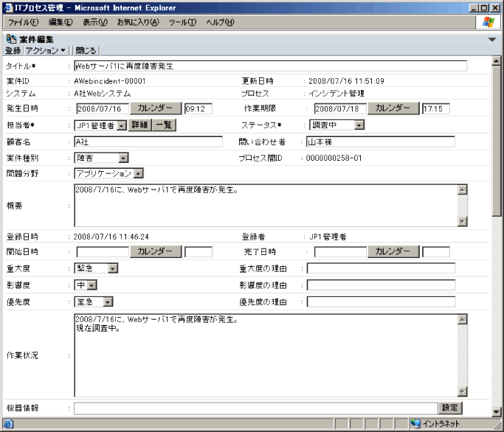Screen dimensions: 504x432
Task: Click the 作業期限 date field
Action: [340, 108]
